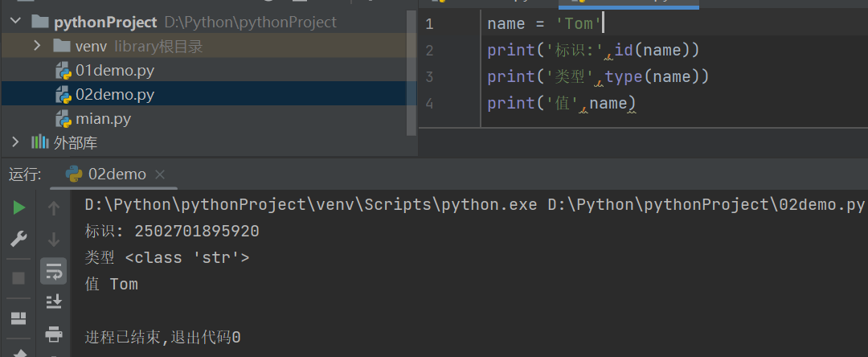
Task: Click the grey stop process icon
Action: pyautogui.click(x=18, y=277)
